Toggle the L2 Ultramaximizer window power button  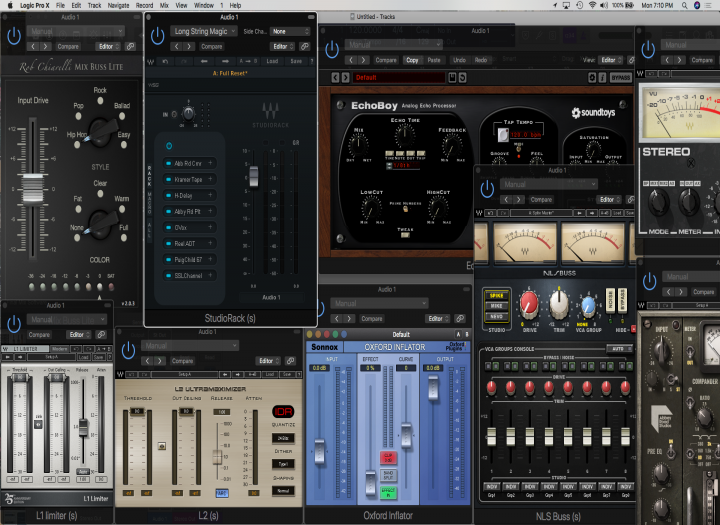tap(128, 350)
